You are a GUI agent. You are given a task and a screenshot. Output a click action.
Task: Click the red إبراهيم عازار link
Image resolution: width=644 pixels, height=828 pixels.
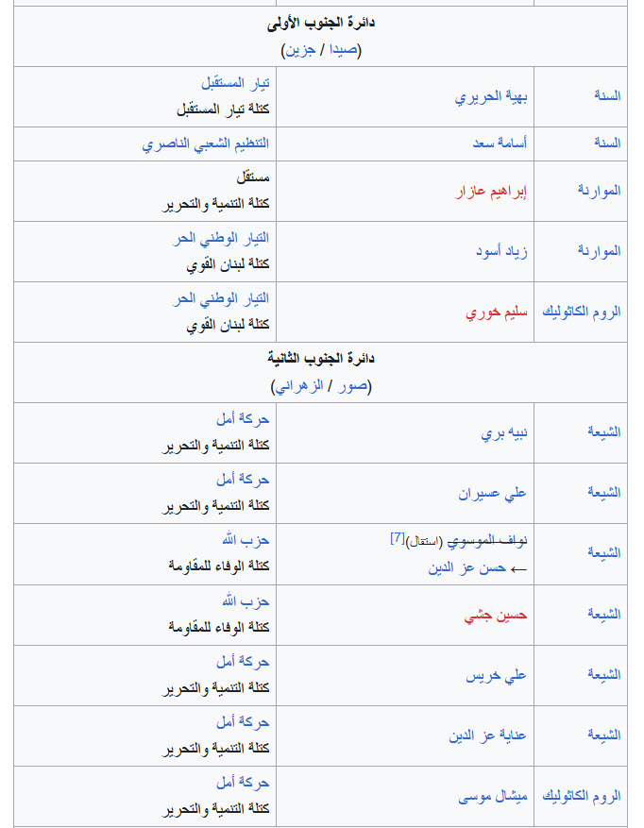491,191
